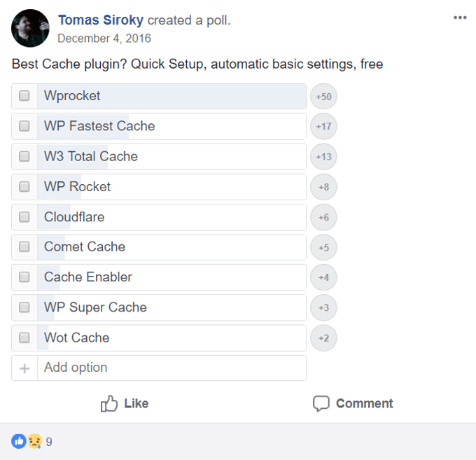Open the Tomas Siroky profile link
The height and width of the screenshot is (460, 476).
pyautogui.click(x=101, y=20)
